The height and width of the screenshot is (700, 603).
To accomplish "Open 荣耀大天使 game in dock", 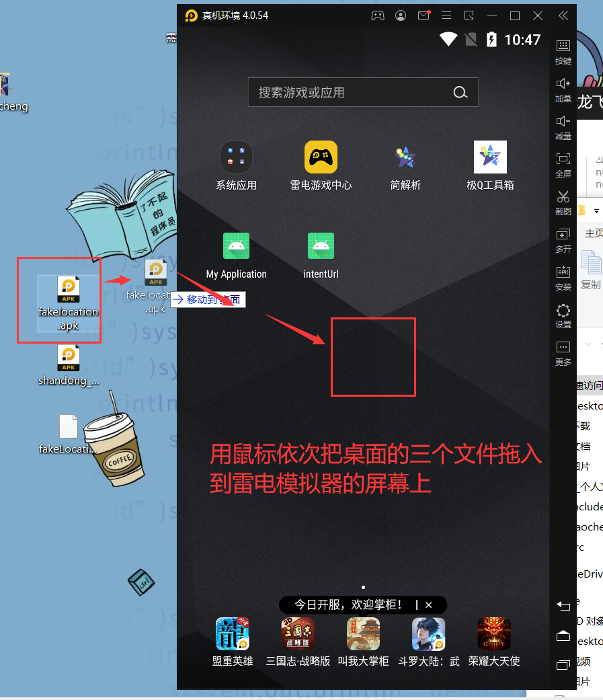I will coord(494,642).
